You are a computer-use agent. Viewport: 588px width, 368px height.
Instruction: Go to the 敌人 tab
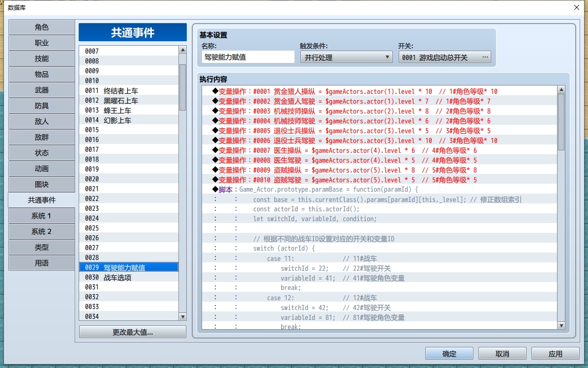42,121
